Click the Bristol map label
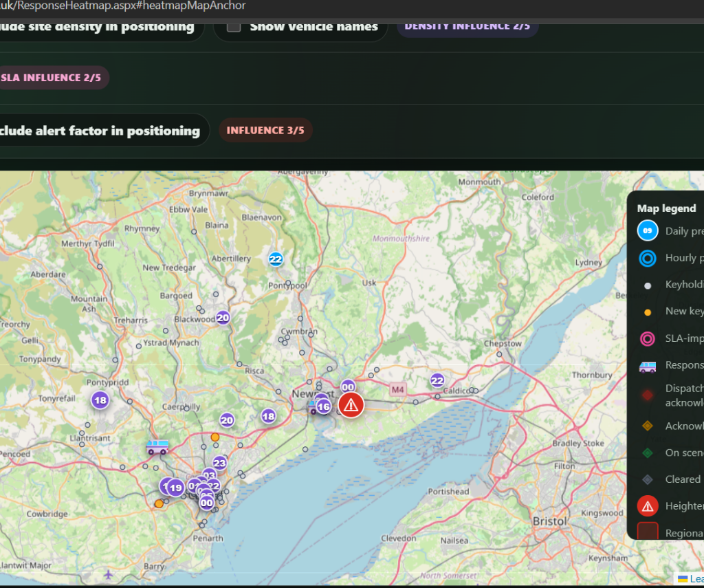The width and height of the screenshot is (704, 588). pos(549,521)
